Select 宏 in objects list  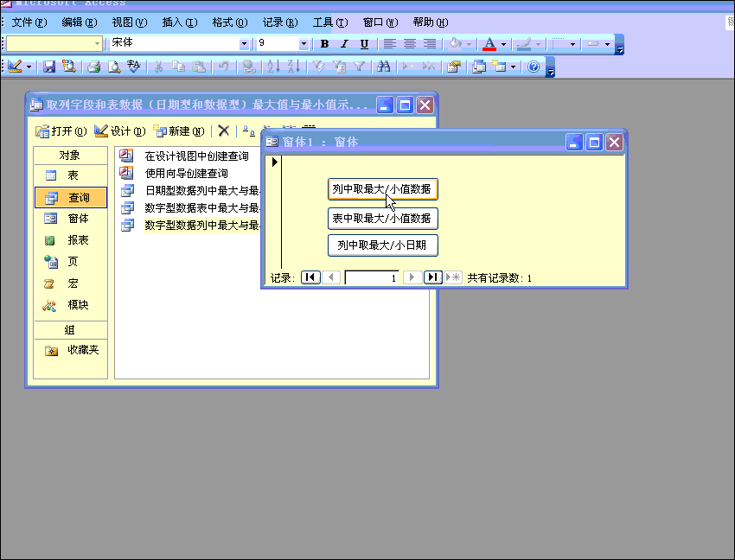[x=71, y=283]
